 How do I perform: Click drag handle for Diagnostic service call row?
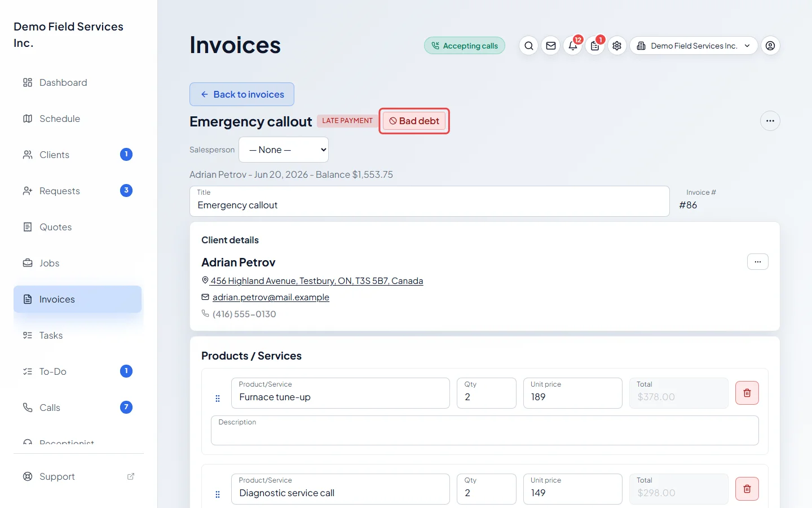click(218, 494)
